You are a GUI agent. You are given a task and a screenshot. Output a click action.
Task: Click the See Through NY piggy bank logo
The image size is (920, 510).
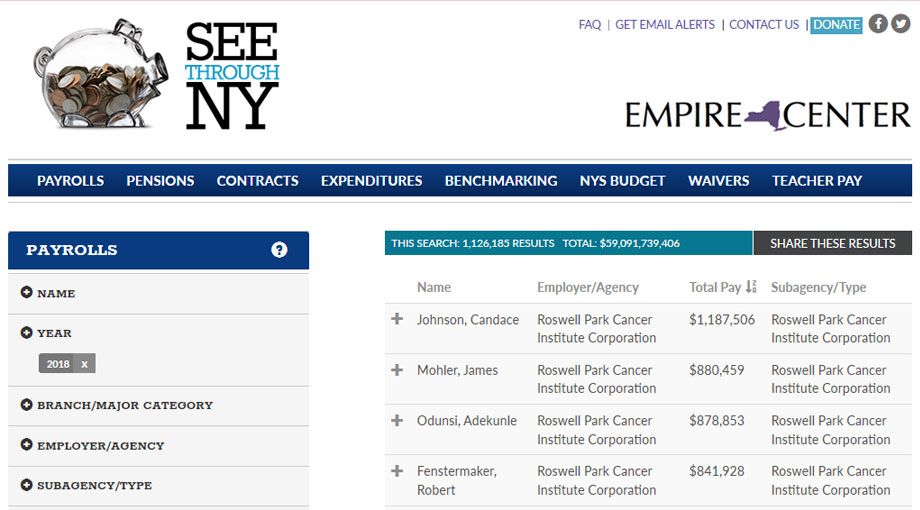(157, 74)
